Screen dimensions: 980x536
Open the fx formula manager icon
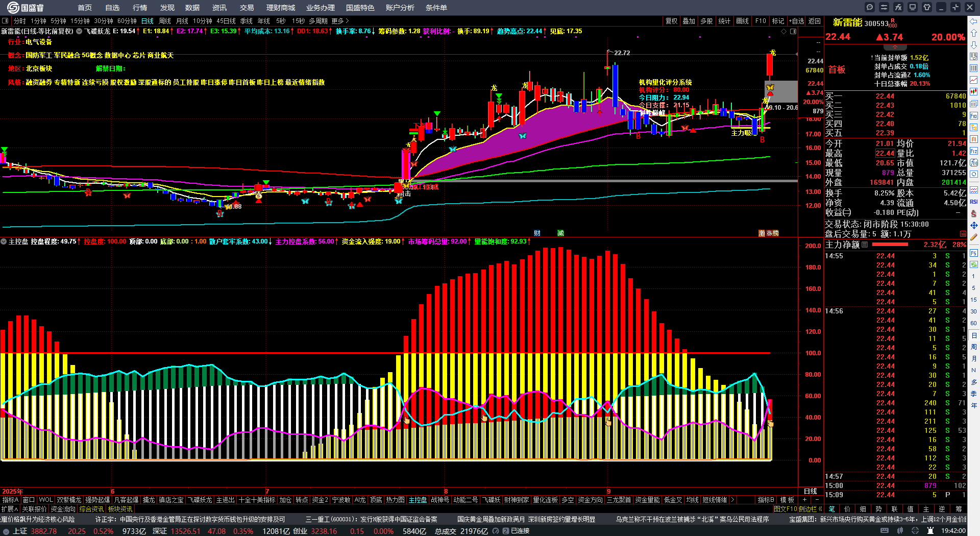coord(898,7)
